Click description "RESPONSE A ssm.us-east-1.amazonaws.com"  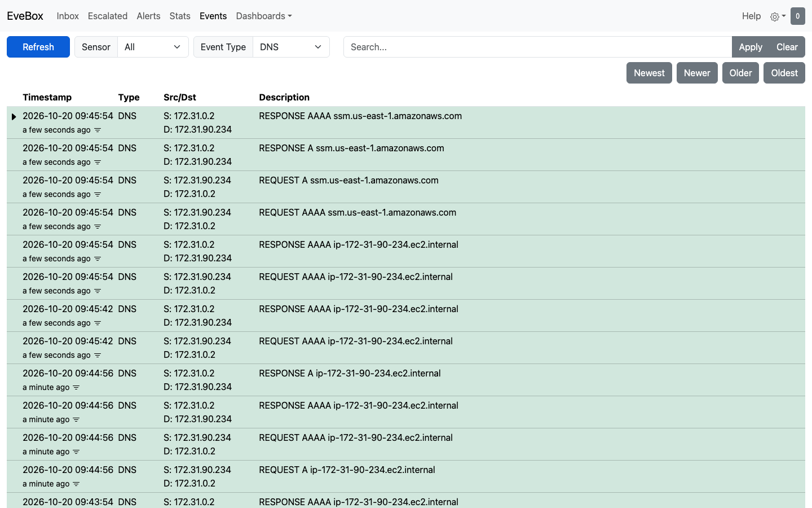coord(351,148)
